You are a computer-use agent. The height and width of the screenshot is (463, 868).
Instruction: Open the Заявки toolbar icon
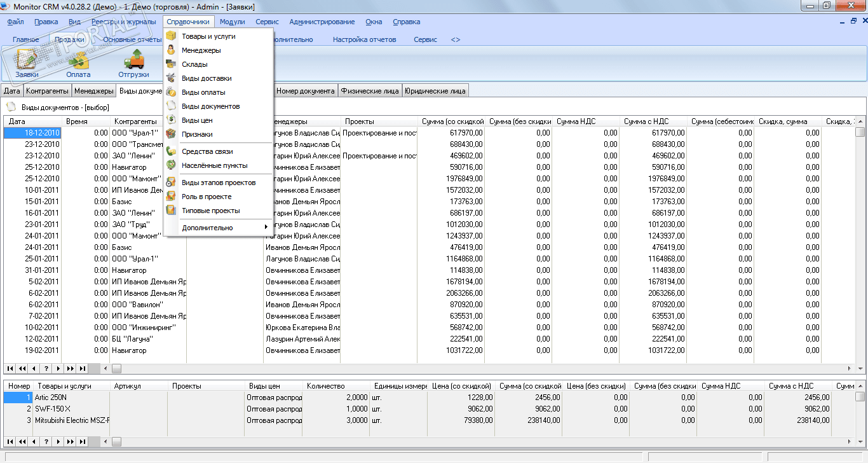tap(27, 64)
